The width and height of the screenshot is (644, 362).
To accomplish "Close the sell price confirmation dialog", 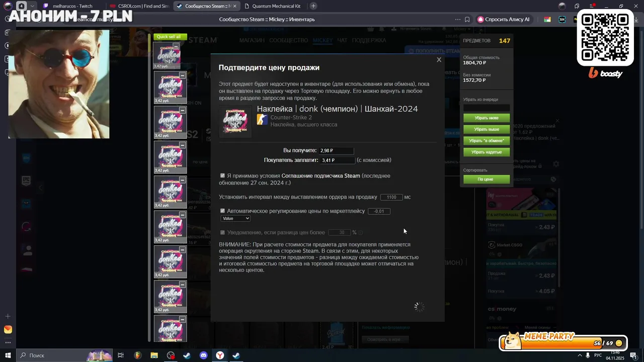I will 439,60.
